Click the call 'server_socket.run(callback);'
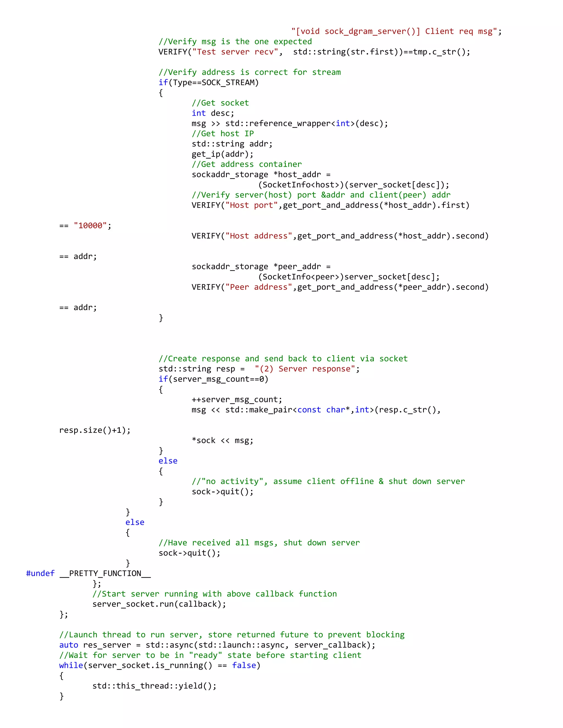 (159, 604)
